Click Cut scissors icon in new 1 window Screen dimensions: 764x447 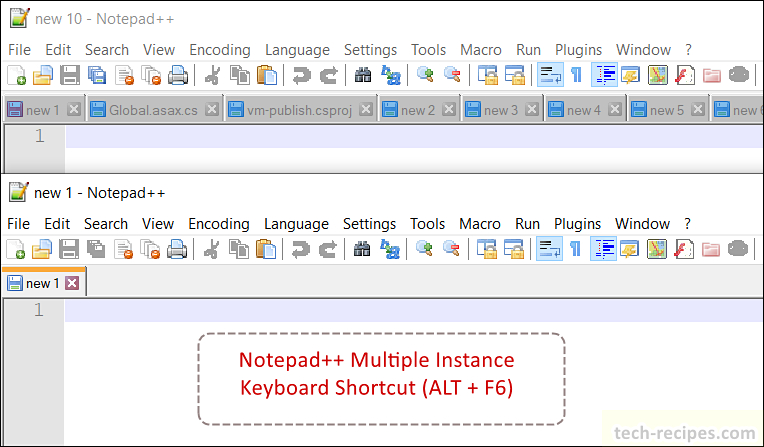211,249
